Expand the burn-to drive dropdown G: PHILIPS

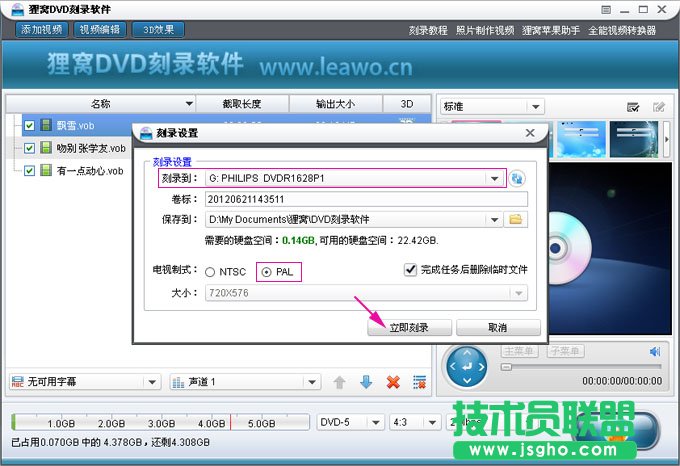(x=493, y=178)
